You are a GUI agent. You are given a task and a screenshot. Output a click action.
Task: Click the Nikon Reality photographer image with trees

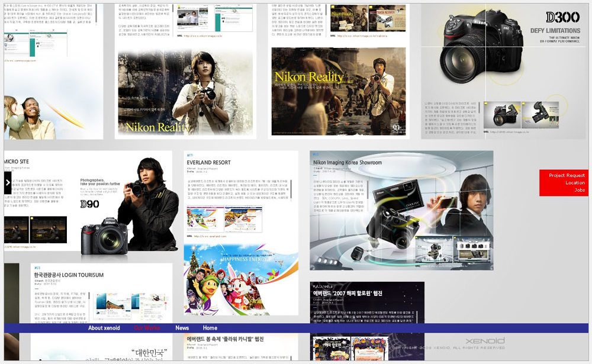(x=186, y=93)
